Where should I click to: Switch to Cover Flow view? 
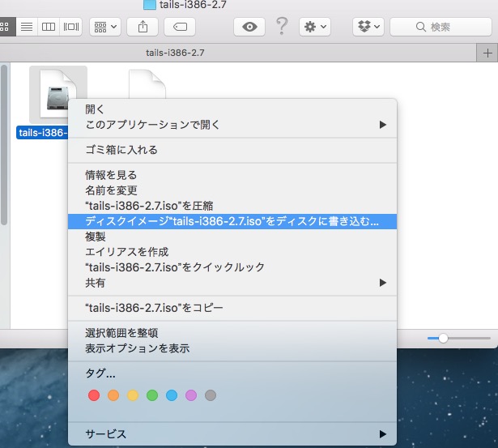(x=71, y=27)
